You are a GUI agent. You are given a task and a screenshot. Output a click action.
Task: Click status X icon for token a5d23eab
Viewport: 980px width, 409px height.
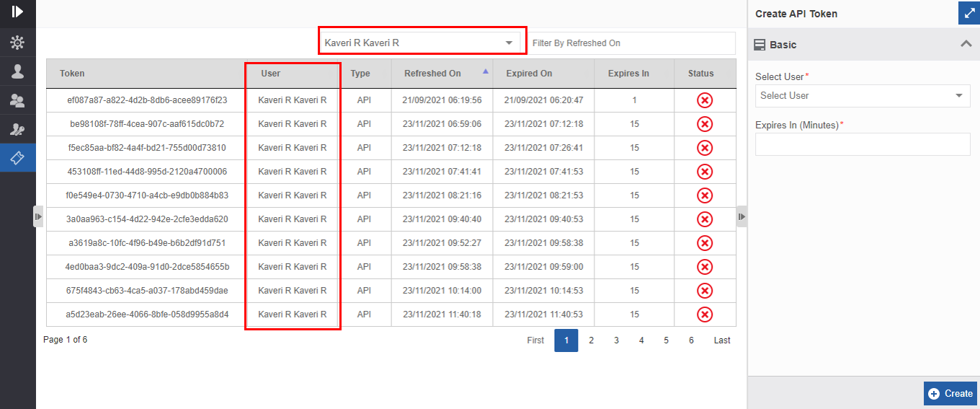(x=705, y=315)
